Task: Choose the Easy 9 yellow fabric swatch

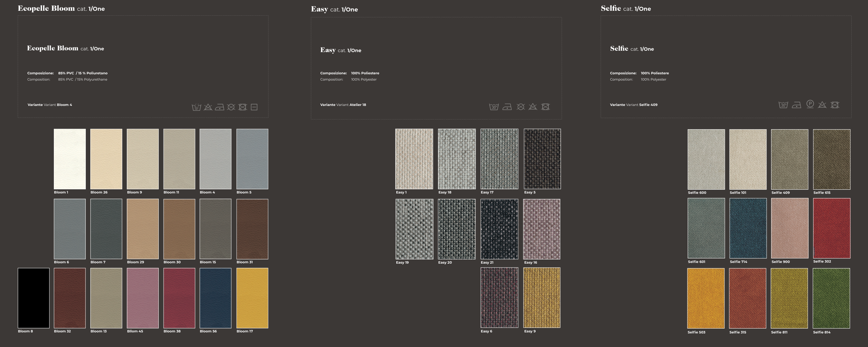Action: click(542, 298)
